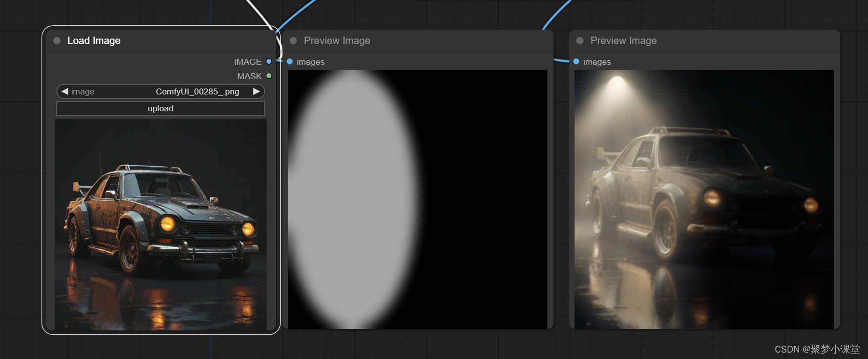Click the images label on the lit car preview node
This screenshot has height=359, width=868.
[x=597, y=62]
